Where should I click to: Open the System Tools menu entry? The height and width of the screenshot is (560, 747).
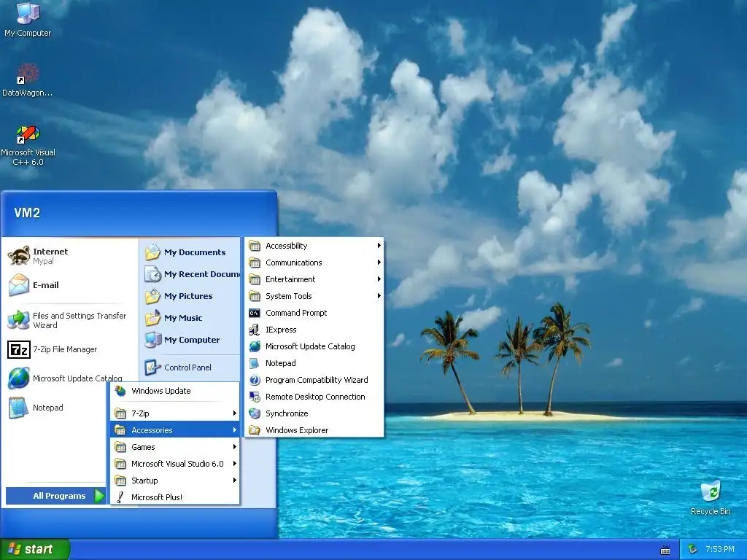(314, 296)
